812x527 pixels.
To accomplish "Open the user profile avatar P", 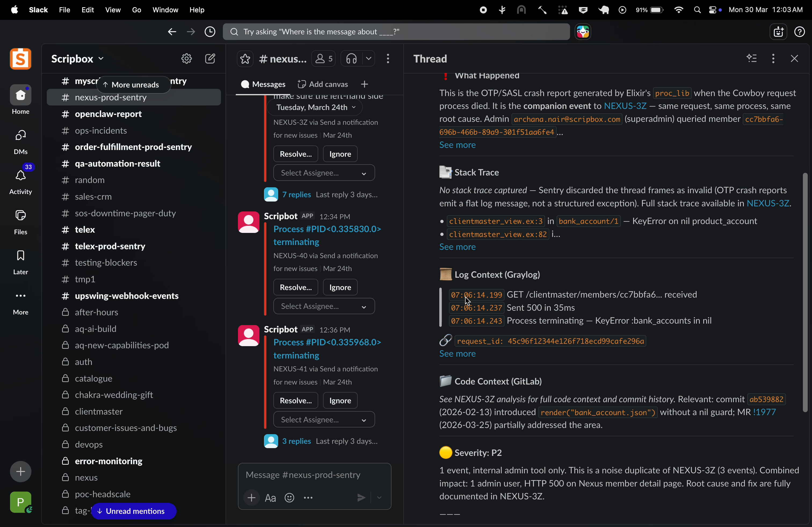I will tap(20, 502).
